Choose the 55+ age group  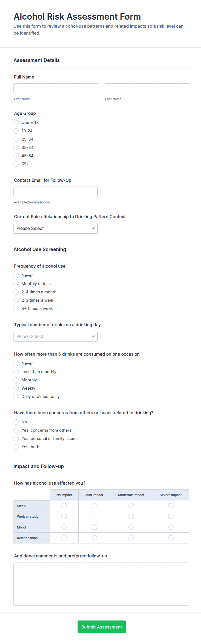16,164
